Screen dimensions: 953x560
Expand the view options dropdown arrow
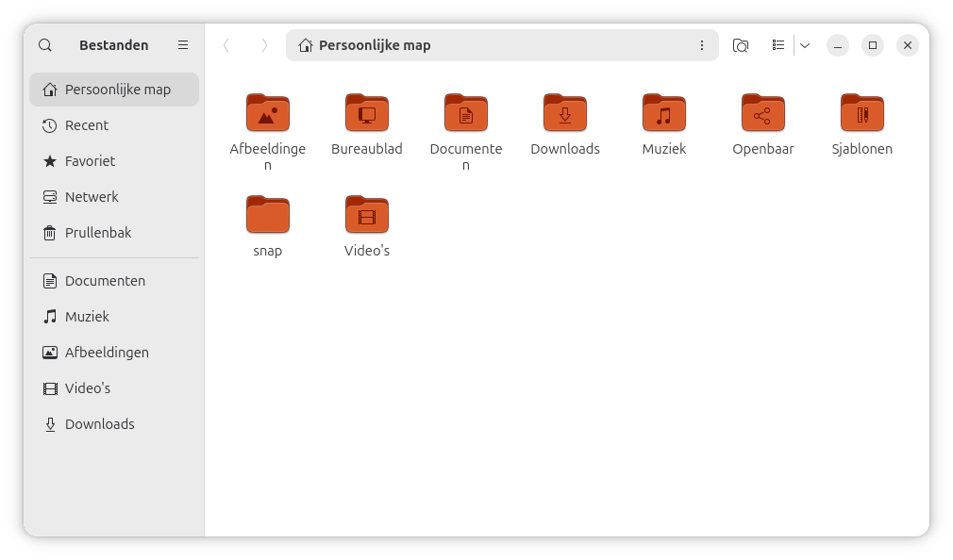(x=805, y=45)
